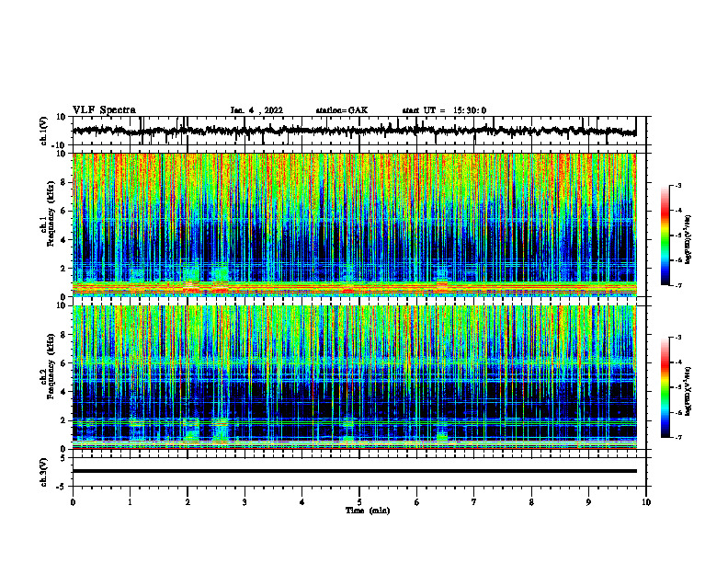
Task: Click time axis tick label 3
Action: tap(245, 502)
